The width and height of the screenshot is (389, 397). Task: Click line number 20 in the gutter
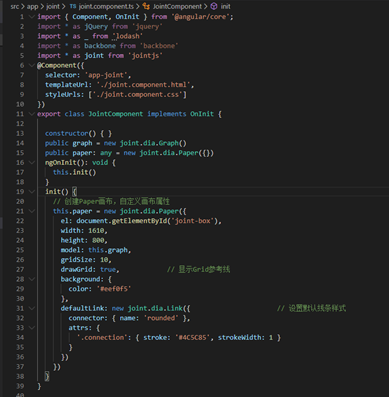(x=20, y=201)
